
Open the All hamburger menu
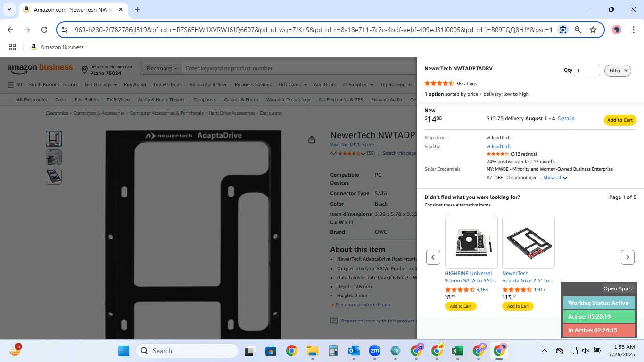click(15, 85)
